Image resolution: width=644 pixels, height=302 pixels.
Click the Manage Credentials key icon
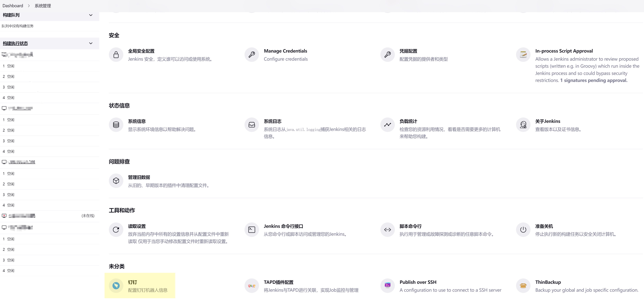252,55
